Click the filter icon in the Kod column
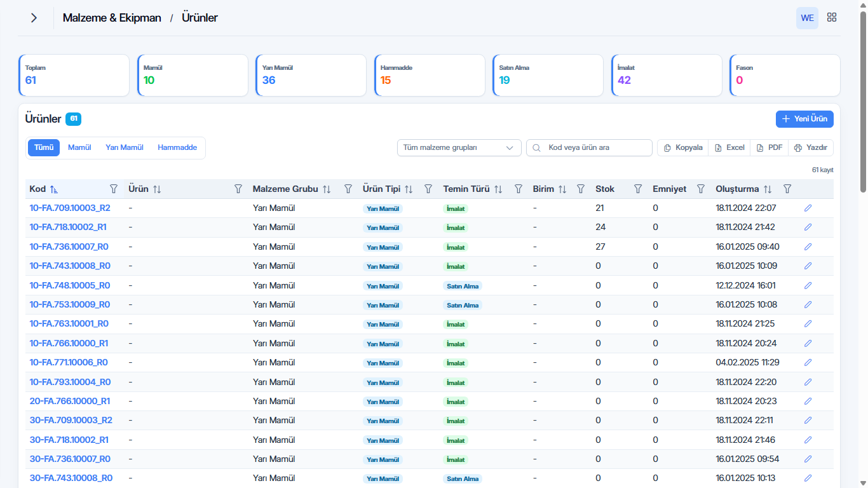Image resolution: width=868 pixels, height=488 pixels. tap(114, 189)
